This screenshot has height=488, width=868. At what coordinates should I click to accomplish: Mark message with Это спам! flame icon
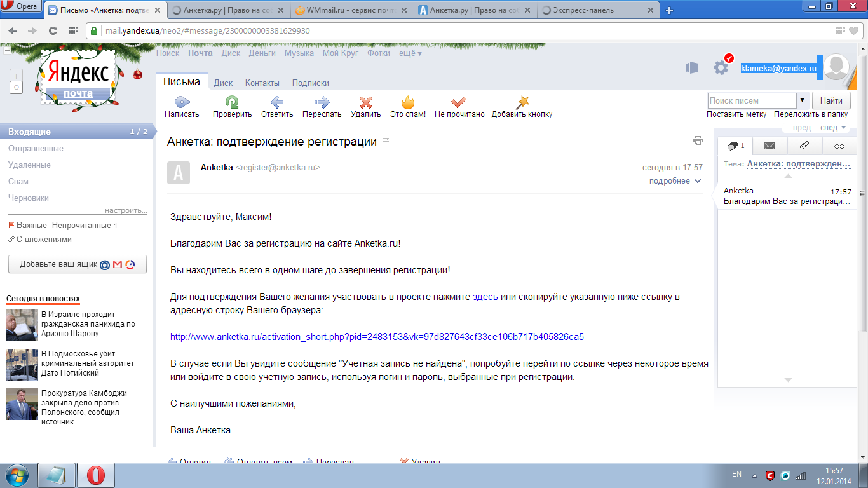coord(408,102)
